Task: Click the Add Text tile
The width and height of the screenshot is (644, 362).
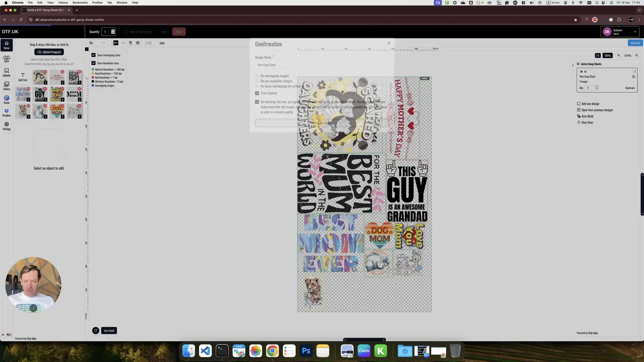Action: (23, 77)
